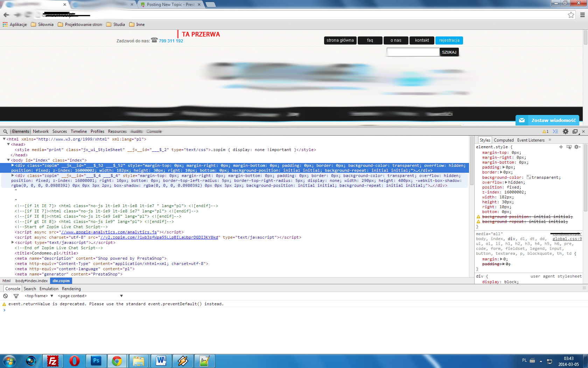Click the warning icon beside the console message
The width and height of the screenshot is (588, 368).
tap(4, 304)
